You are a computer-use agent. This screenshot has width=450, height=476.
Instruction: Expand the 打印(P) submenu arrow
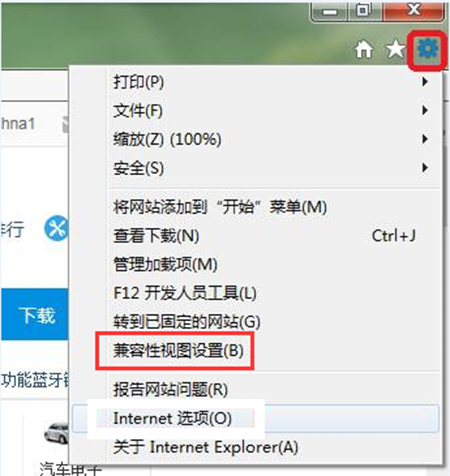425,81
